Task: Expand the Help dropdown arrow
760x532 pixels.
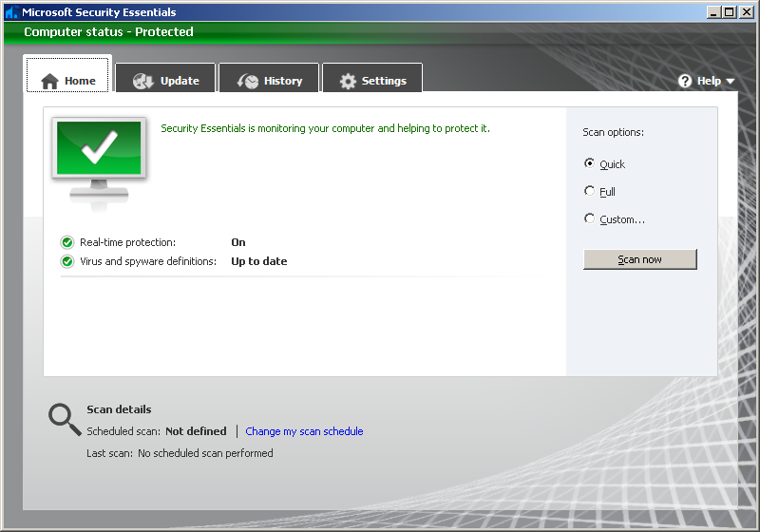Action: click(x=731, y=82)
